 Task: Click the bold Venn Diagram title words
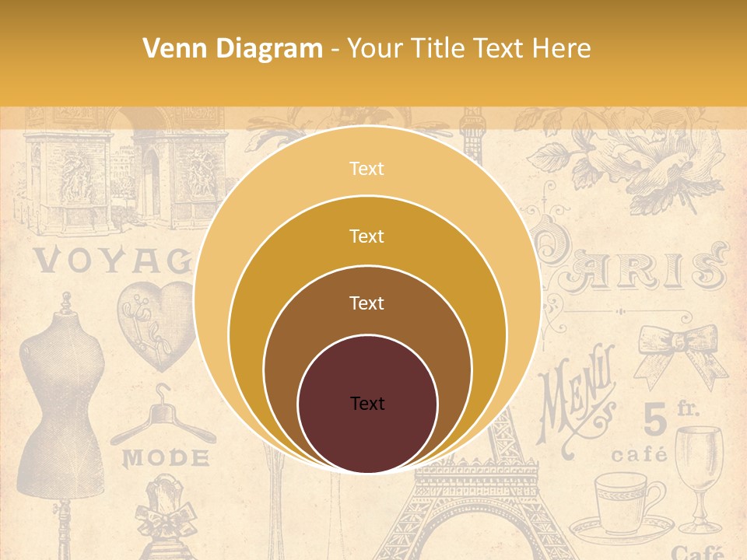coord(233,48)
